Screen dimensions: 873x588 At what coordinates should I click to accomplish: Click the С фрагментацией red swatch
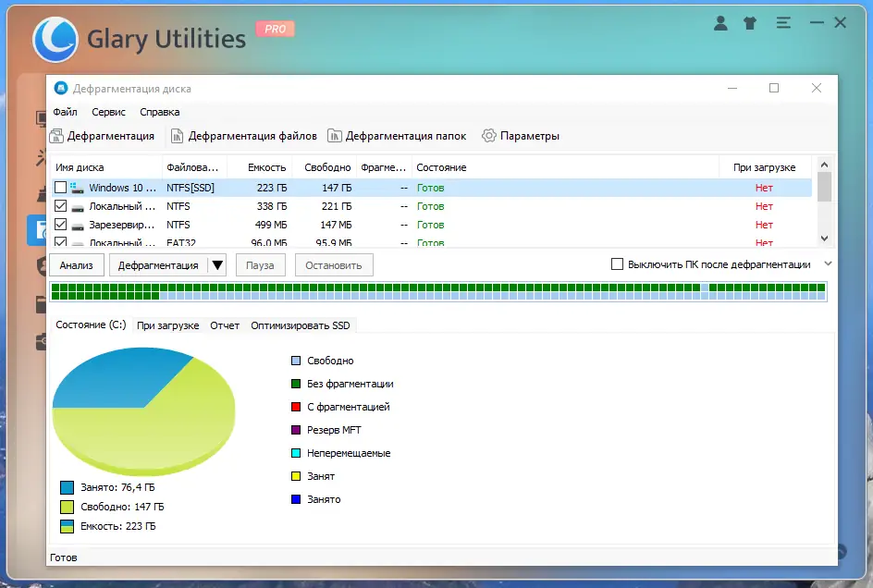296,407
